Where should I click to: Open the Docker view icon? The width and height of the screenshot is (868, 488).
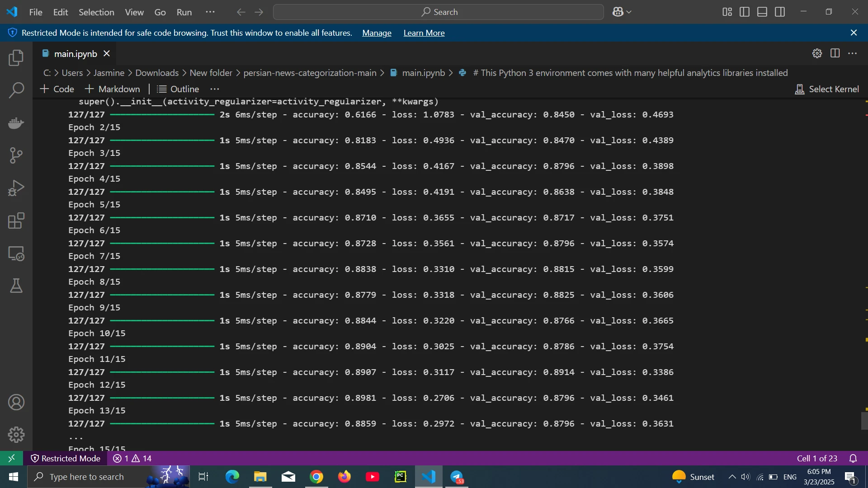[16, 123]
